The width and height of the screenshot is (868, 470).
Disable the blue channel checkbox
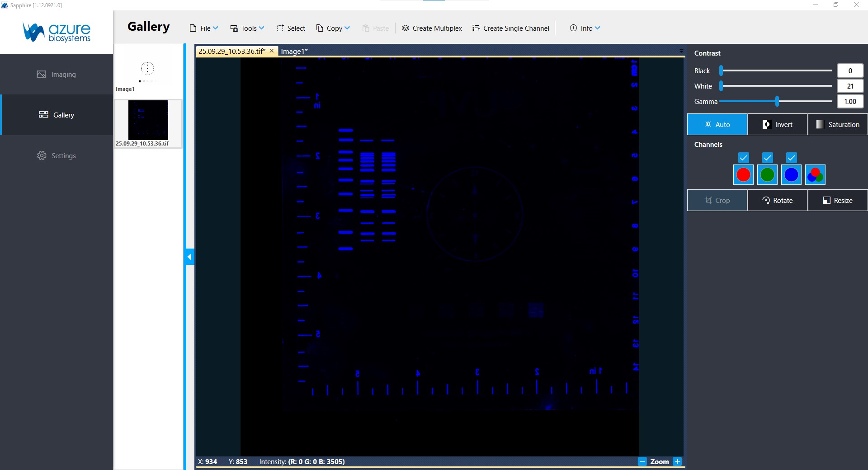tap(791, 157)
